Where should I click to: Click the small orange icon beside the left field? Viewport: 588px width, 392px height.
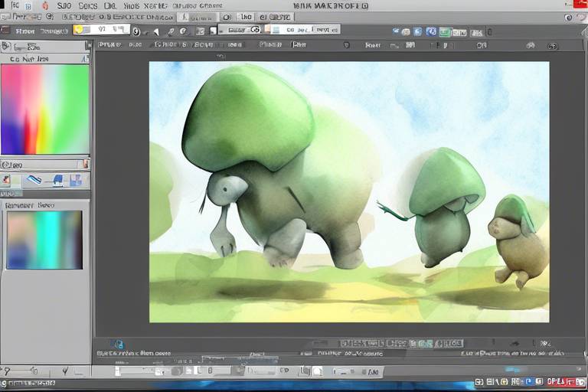[x=86, y=165]
